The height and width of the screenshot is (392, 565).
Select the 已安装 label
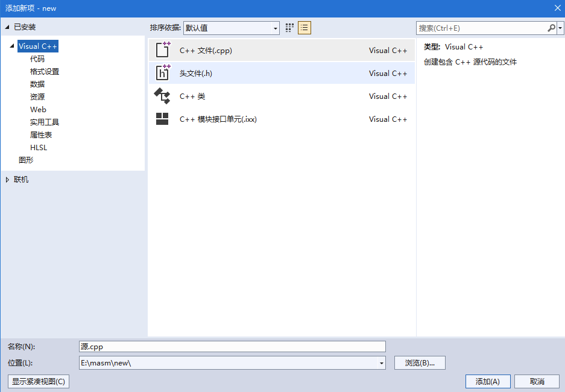pos(25,27)
